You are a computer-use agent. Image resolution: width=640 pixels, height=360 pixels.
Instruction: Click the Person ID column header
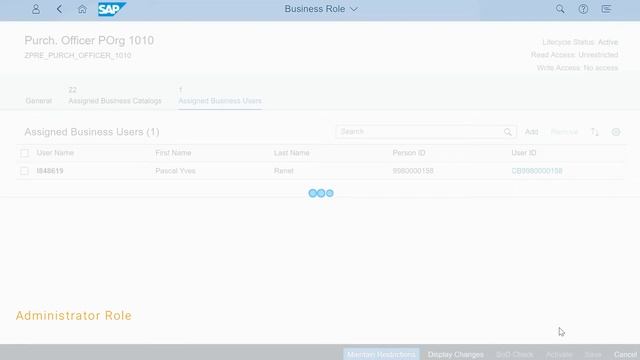point(409,153)
